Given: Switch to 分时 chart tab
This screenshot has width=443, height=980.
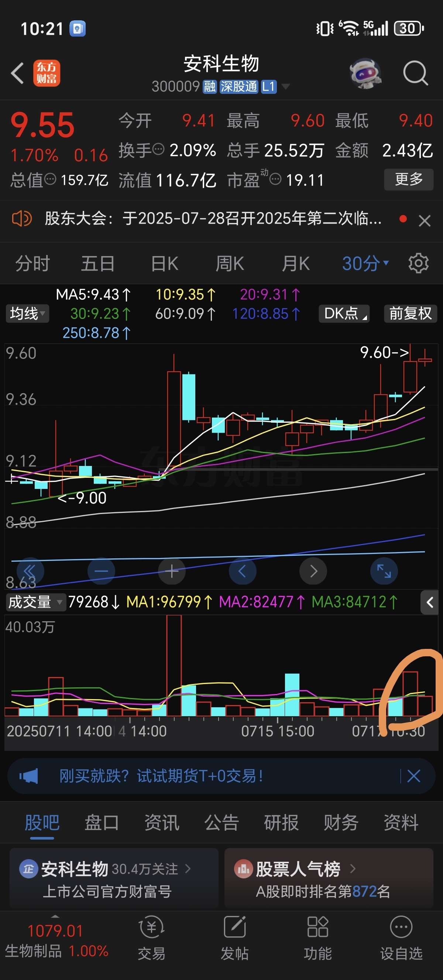Looking at the screenshot, I should pos(32,263).
